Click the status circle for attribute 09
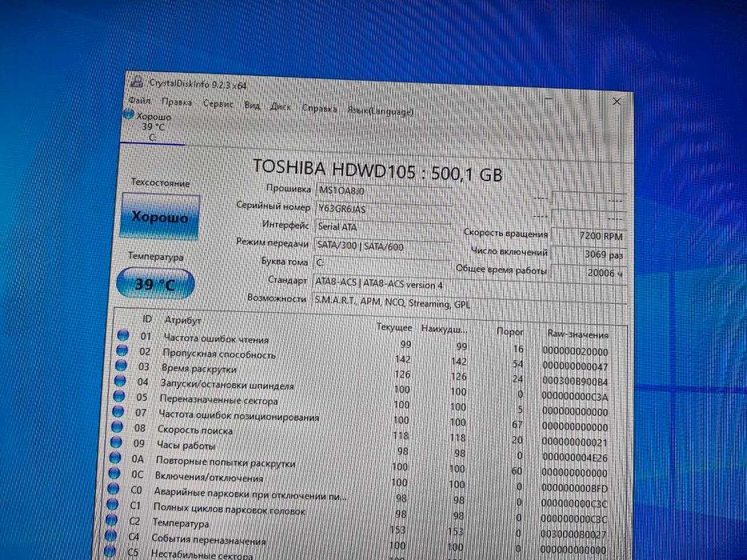The image size is (747, 560). (x=116, y=442)
